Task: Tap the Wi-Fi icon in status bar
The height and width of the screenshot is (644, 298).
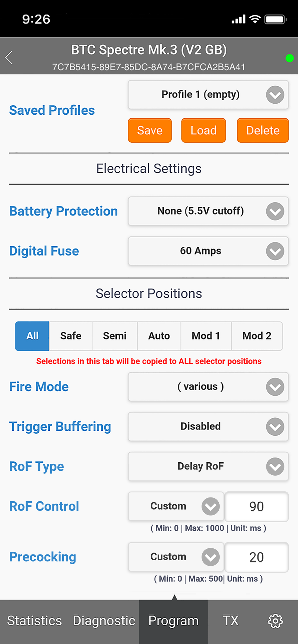Action: pos(255,19)
